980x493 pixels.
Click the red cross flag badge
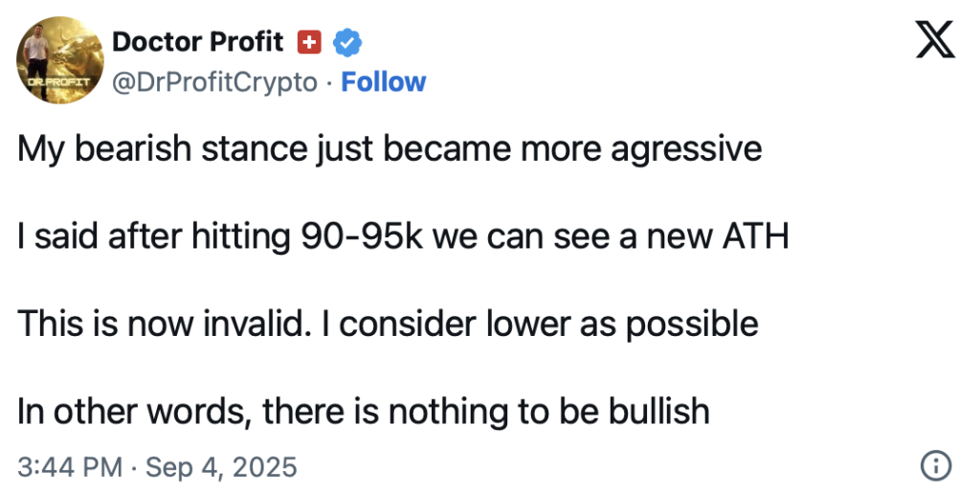pyautogui.click(x=309, y=42)
